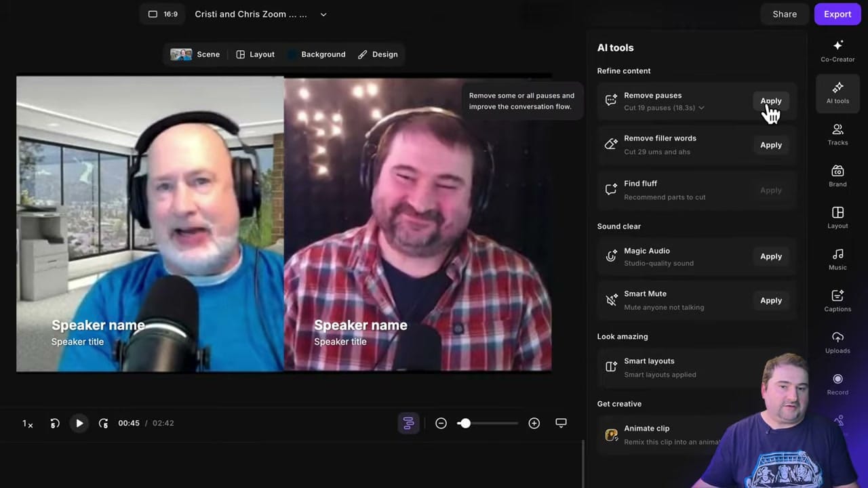The width and height of the screenshot is (868, 488).
Task: Click the 00:45 current time display
Action: click(x=129, y=423)
